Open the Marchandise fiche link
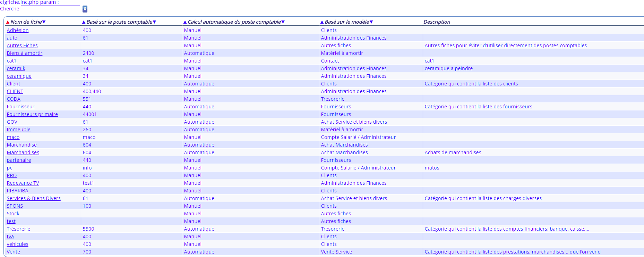The height and width of the screenshot is (257, 644). point(22,145)
